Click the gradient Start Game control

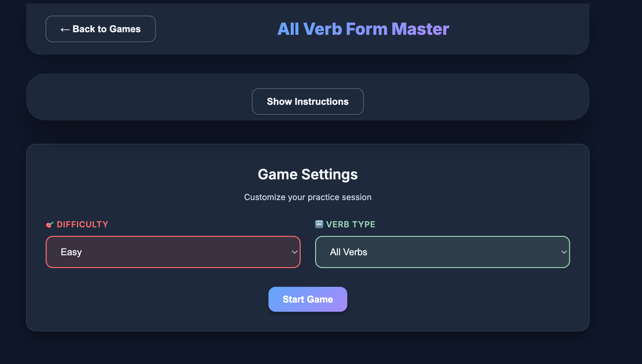pos(308,299)
